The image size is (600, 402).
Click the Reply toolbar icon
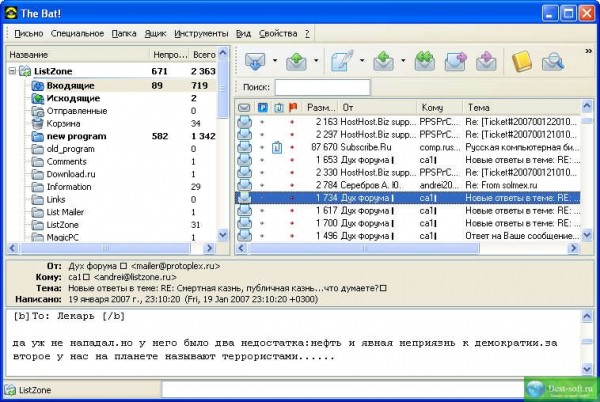[383, 61]
